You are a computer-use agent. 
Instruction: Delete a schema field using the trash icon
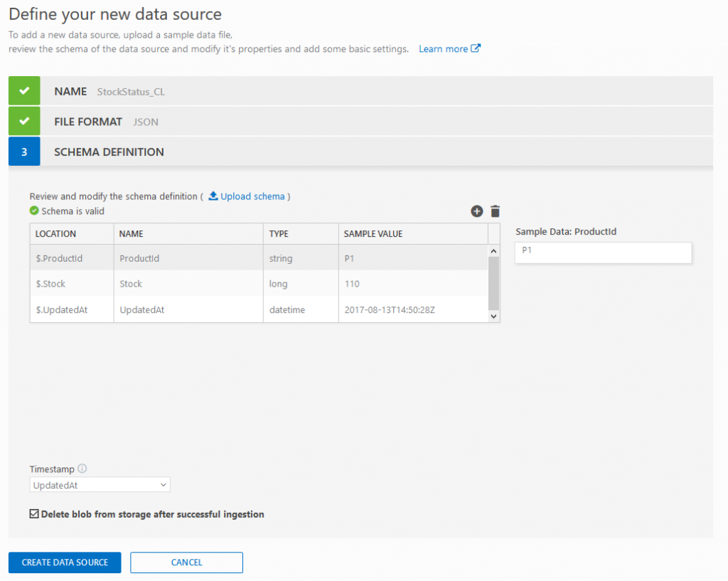pyautogui.click(x=495, y=211)
